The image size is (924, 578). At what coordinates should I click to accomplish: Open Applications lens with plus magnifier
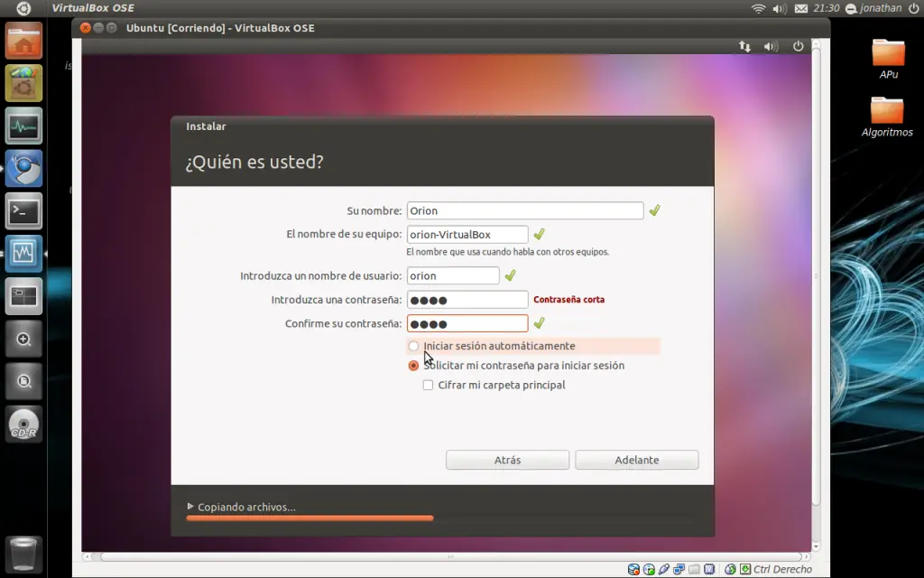coord(23,339)
